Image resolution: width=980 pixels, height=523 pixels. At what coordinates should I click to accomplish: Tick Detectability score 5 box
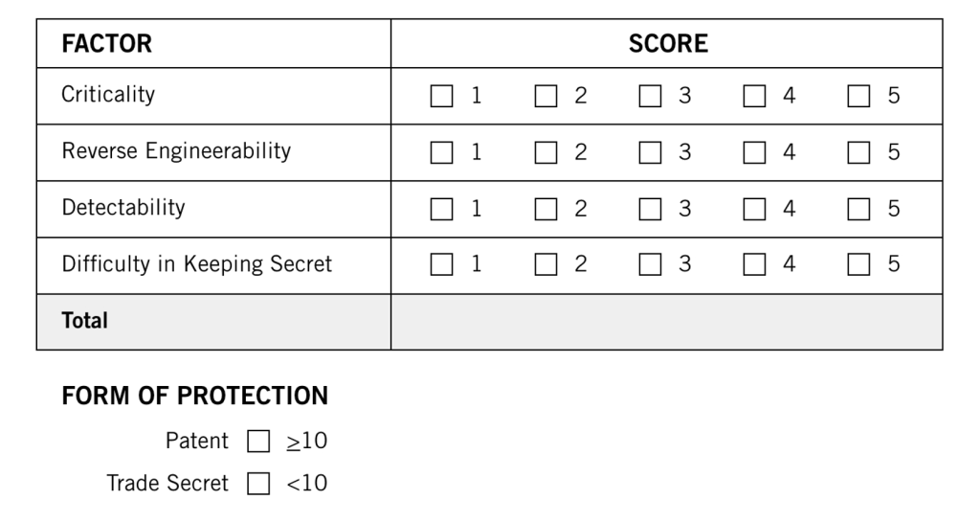[x=858, y=209]
